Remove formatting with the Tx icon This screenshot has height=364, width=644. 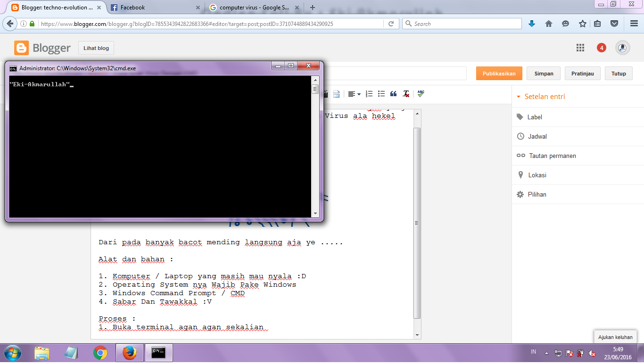coord(406,94)
